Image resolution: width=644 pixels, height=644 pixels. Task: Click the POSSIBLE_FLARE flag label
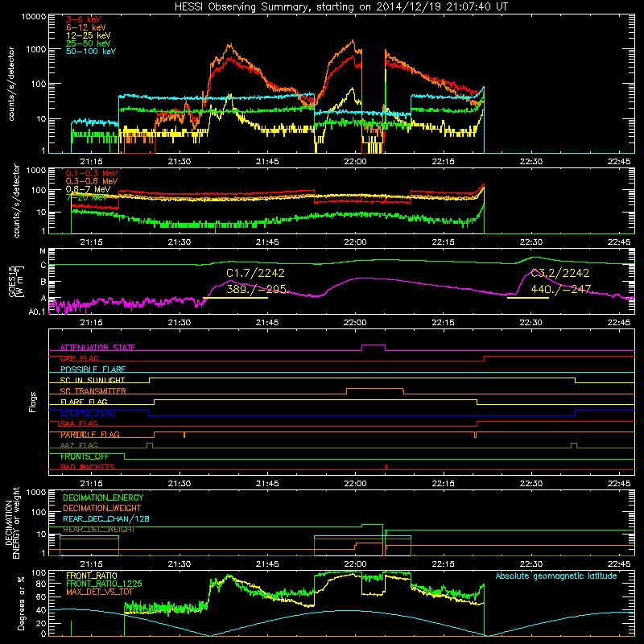(x=93, y=369)
